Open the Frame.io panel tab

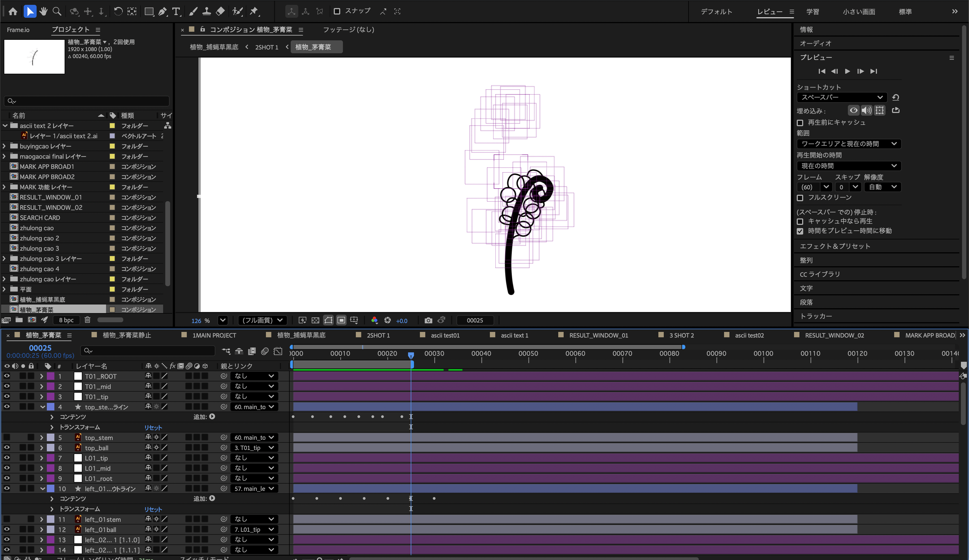(18, 30)
